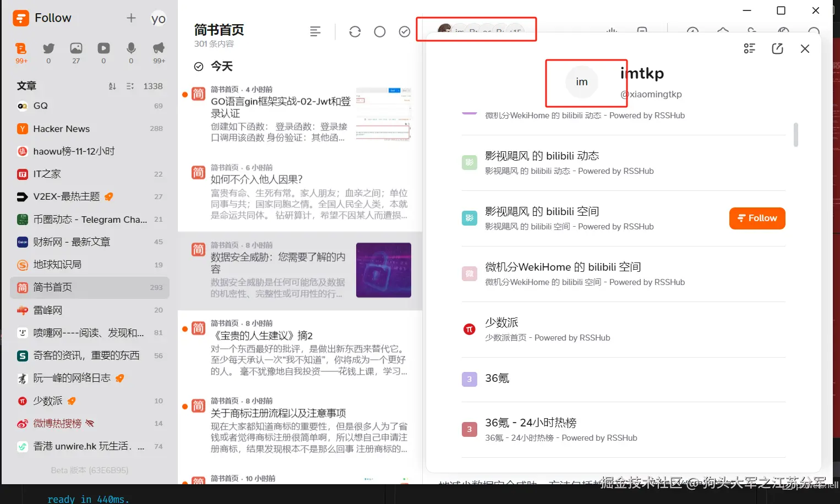
Task: Open the 香港 unwire.hk feed
Action: coord(90,446)
